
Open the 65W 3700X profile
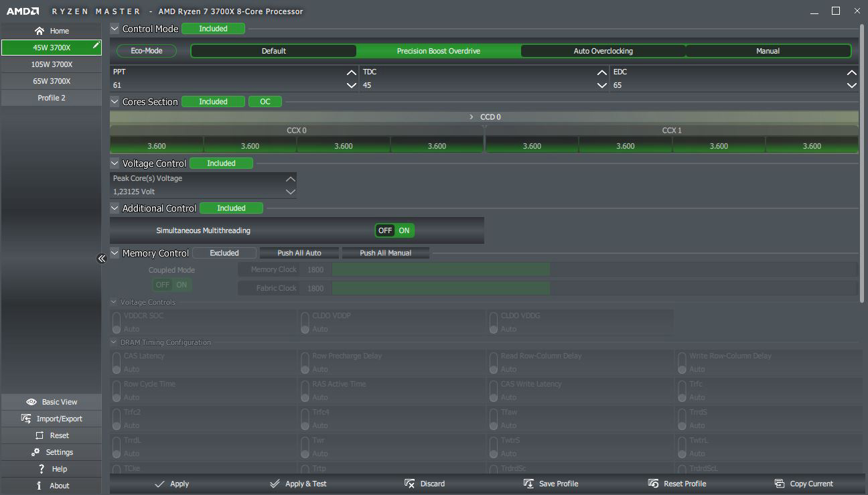(x=52, y=81)
